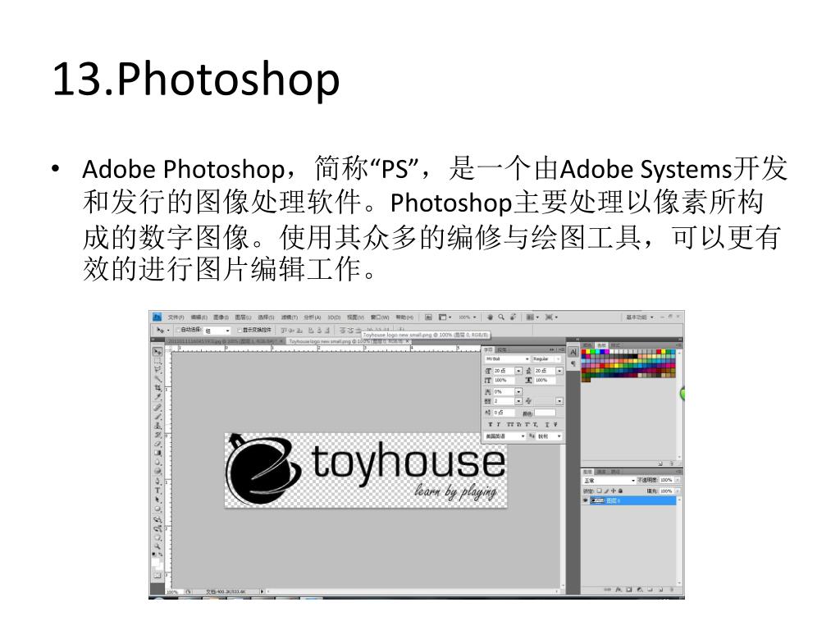This screenshot has height=630, width=840.
Task: Open the 编辑(E) menu
Action: pyautogui.click(x=199, y=317)
